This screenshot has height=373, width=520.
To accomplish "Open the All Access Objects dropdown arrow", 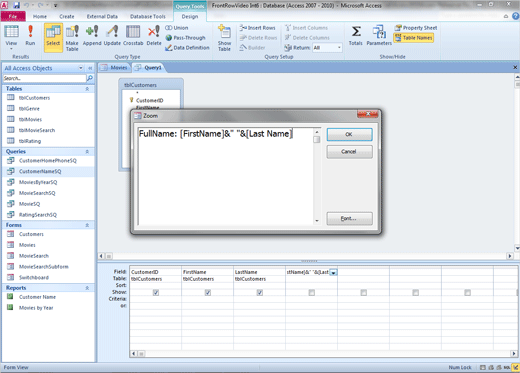I will click(81, 68).
